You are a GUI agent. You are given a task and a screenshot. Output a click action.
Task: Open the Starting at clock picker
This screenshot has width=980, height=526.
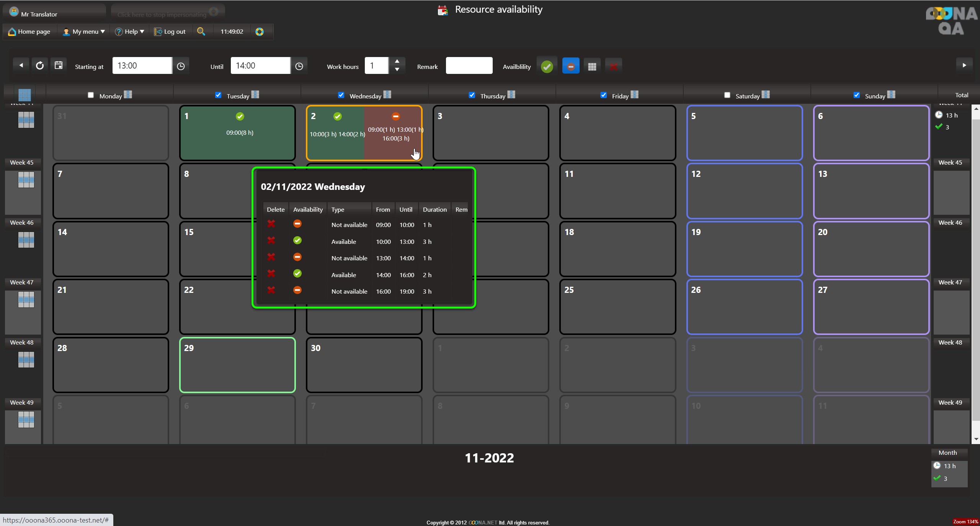pos(181,66)
